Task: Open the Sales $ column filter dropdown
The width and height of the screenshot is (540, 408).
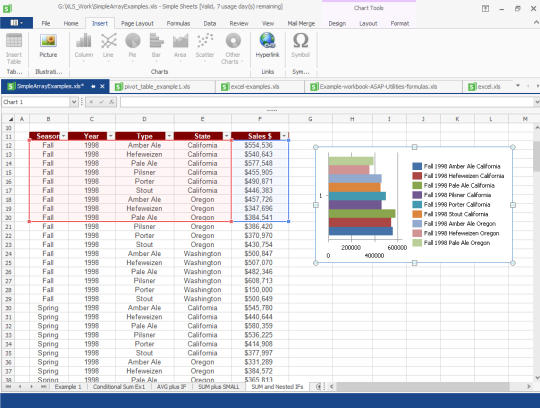Action: tap(284, 136)
